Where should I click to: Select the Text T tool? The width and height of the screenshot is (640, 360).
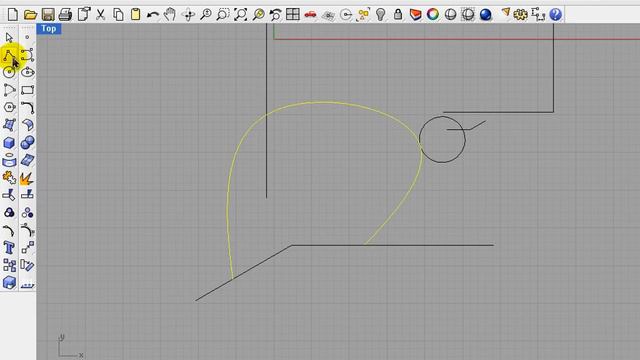click(9, 248)
